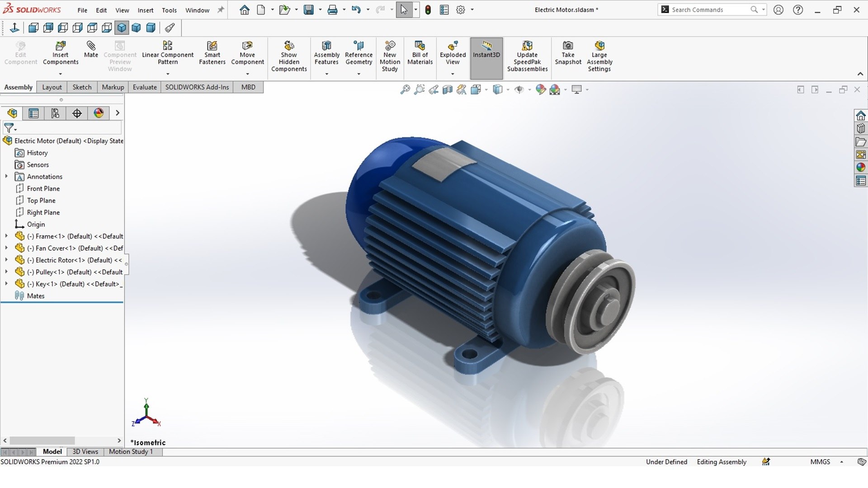Expand the Key<1> component

[x=6, y=284]
